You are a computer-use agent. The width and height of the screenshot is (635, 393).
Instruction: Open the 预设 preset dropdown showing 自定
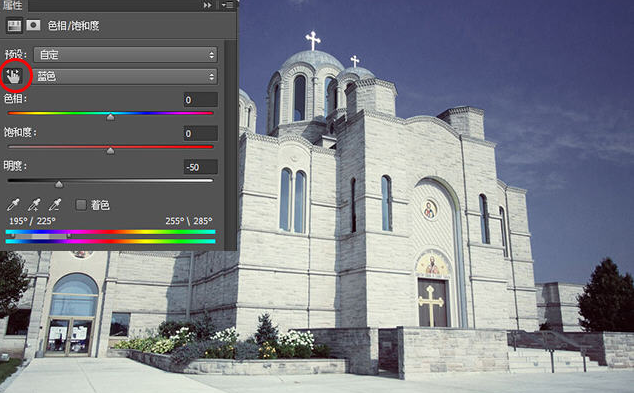[x=126, y=55]
